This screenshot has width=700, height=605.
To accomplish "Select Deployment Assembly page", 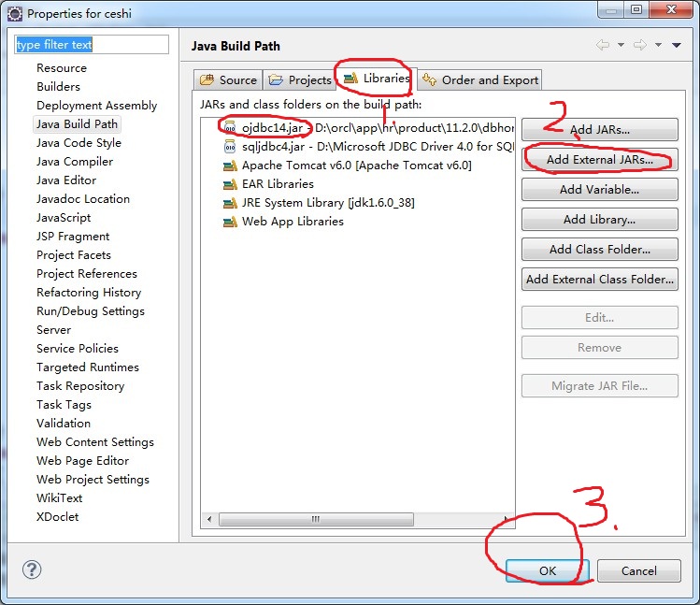I will 97,106.
